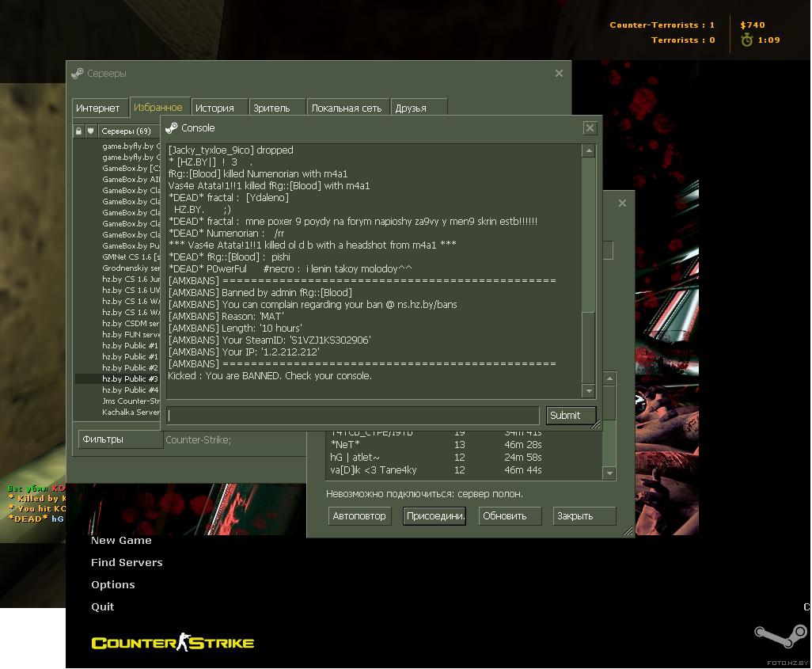
Task: Click the Steam icon in Console title bar
Action: (172, 128)
